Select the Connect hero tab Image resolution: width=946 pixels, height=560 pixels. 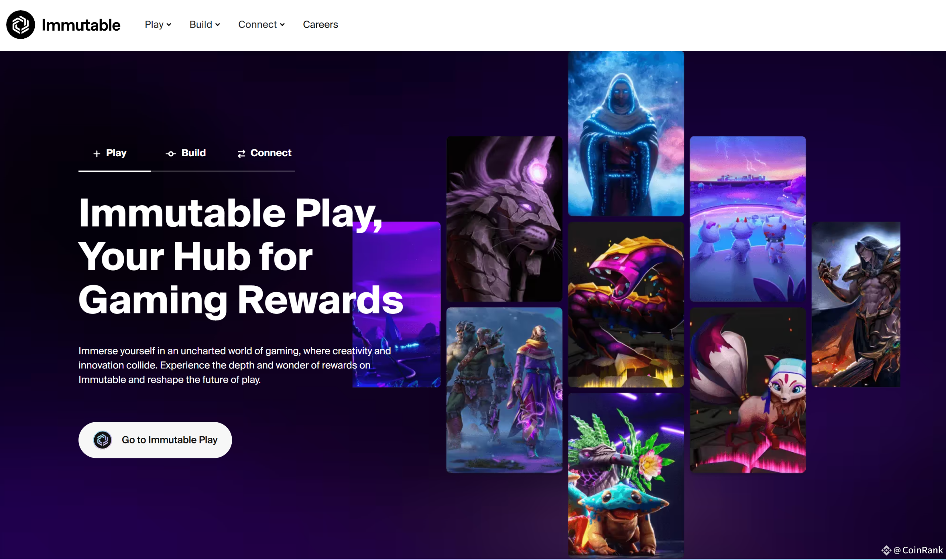pos(264,153)
